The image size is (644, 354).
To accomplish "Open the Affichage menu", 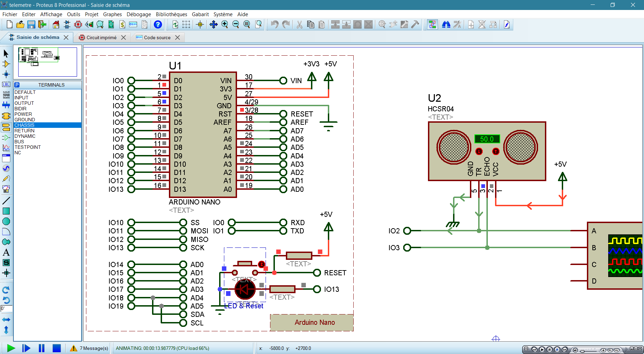I will click(x=51, y=14).
